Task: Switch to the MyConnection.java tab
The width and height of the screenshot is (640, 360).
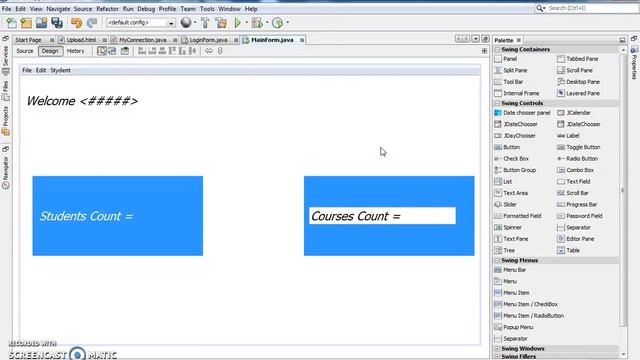Action: tap(144, 40)
